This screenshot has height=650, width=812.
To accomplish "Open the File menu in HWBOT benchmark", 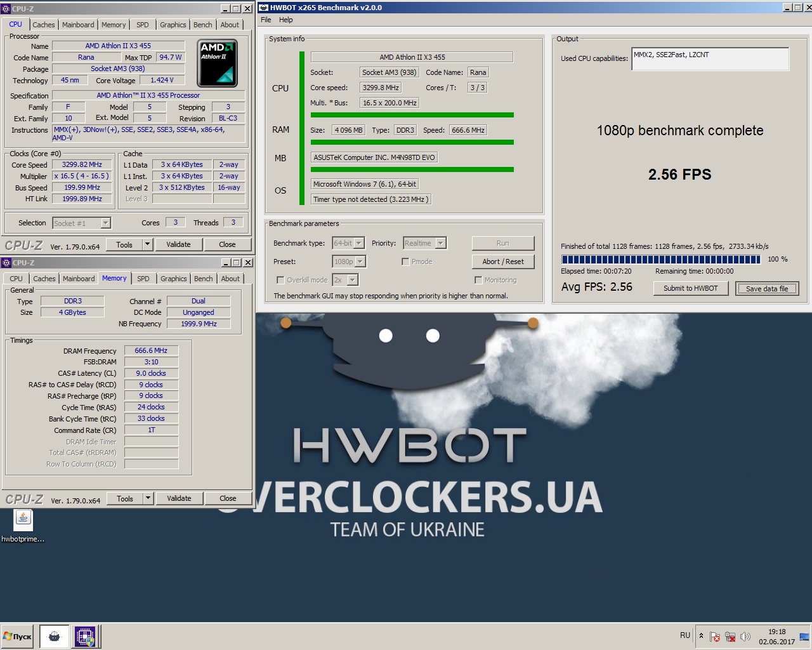I will [266, 20].
